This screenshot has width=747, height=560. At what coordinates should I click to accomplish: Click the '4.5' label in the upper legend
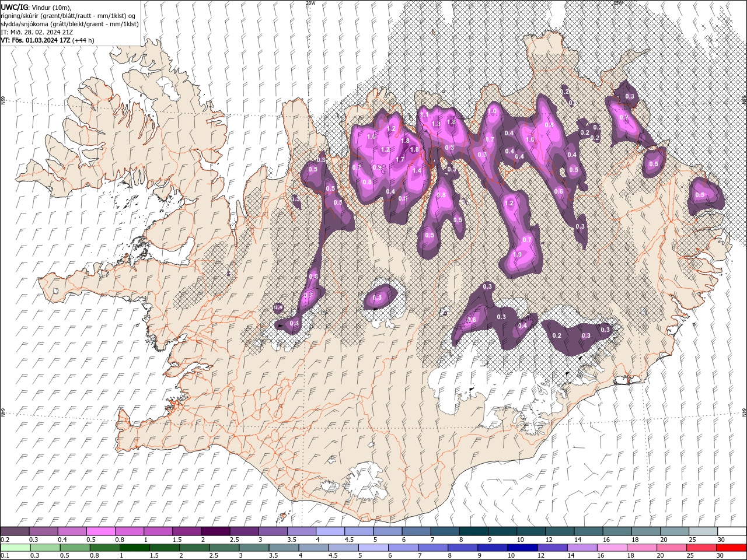tap(349, 540)
